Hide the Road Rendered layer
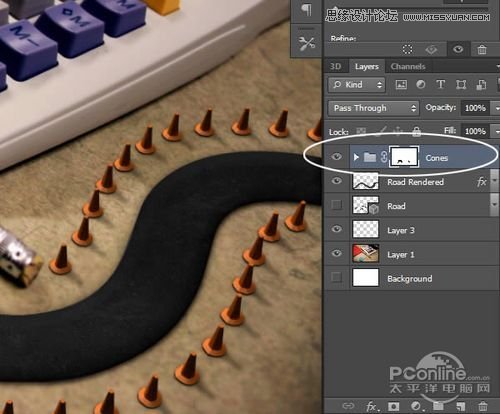This screenshot has height=414, width=500. [x=337, y=181]
